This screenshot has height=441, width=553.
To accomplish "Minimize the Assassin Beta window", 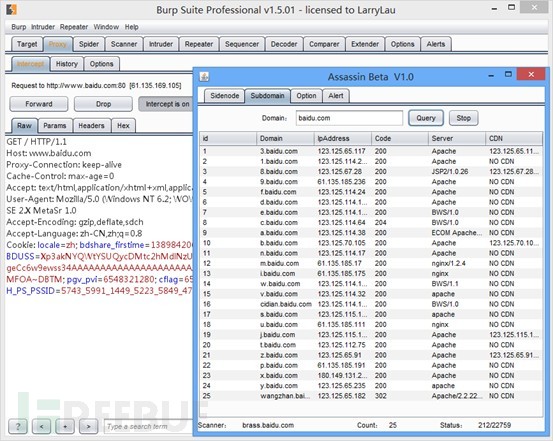I will [x=491, y=75].
